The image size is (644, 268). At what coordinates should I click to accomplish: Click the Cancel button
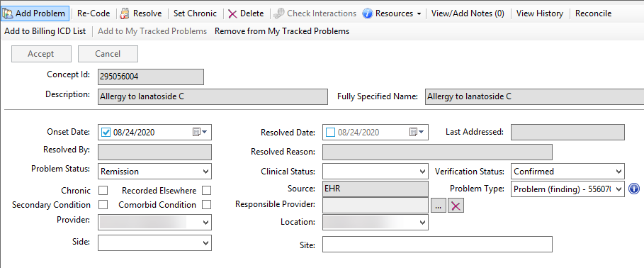108,54
